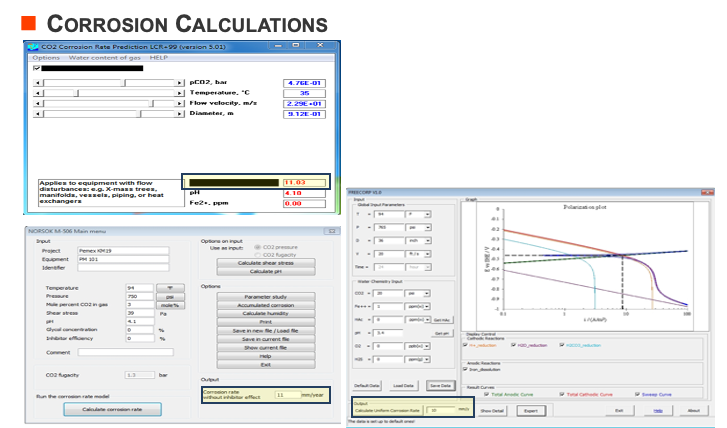This screenshot has height=428, width=727.
Task: Click the mole% unit button
Action: (169, 305)
